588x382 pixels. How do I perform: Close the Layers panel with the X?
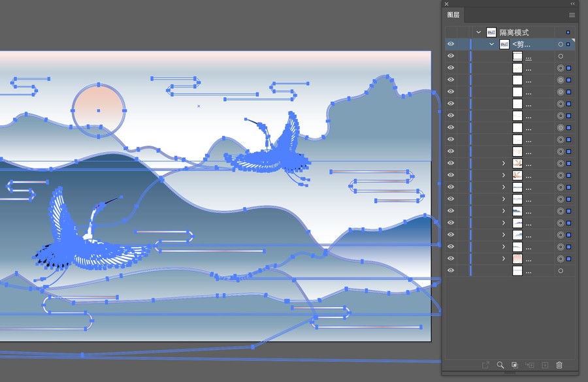tap(446, 4)
